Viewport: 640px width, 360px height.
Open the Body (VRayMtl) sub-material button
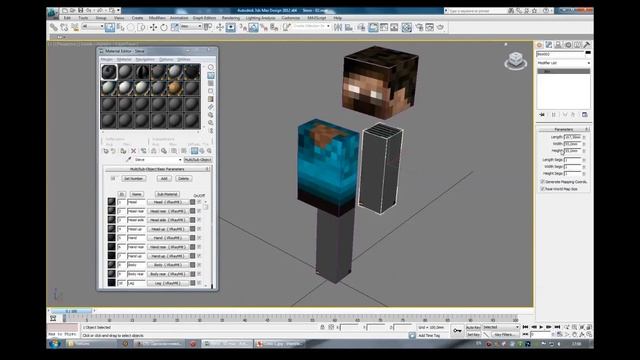pyautogui.click(x=168, y=265)
